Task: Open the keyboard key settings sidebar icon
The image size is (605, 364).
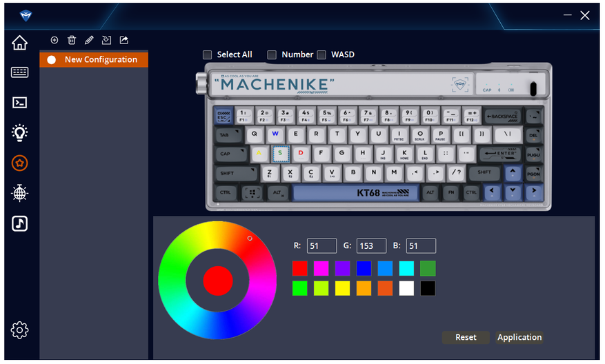Action: pos(20,72)
